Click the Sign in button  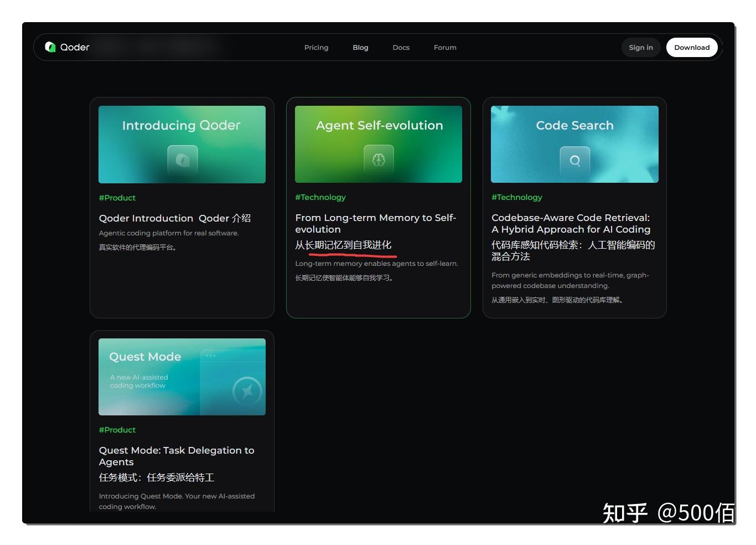coord(640,47)
